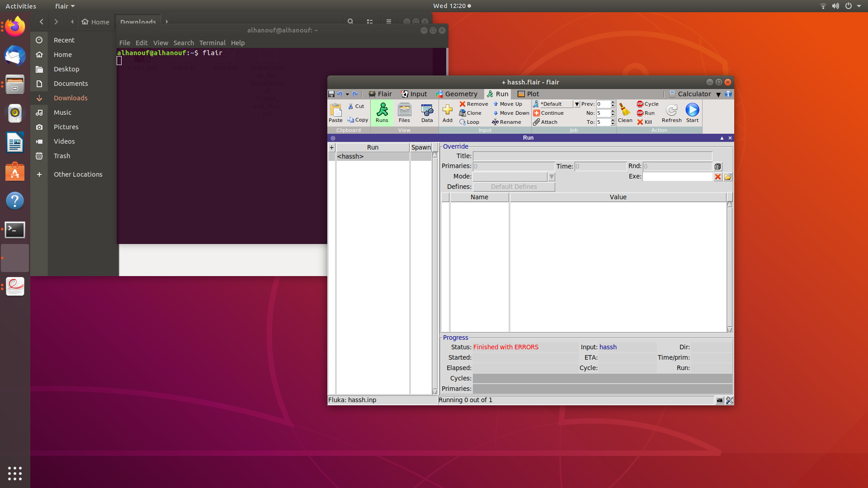The height and width of the screenshot is (488, 868).
Task: Click the random seed dice icon
Action: pyautogui.click(x=717, y=166)
